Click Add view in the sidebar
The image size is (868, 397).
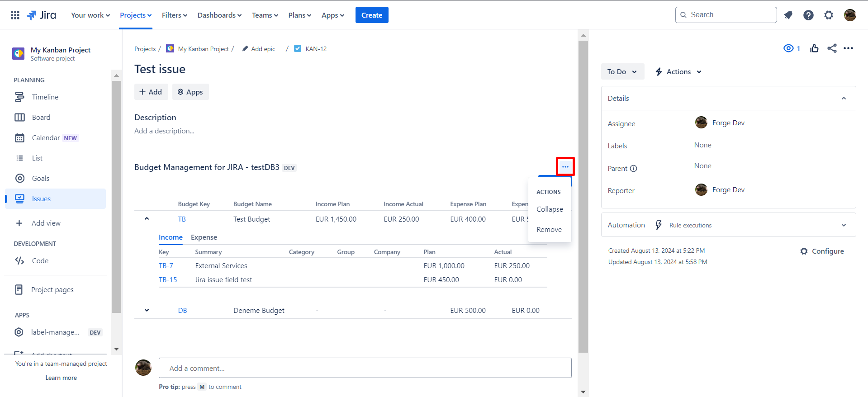tap(55, 223)
